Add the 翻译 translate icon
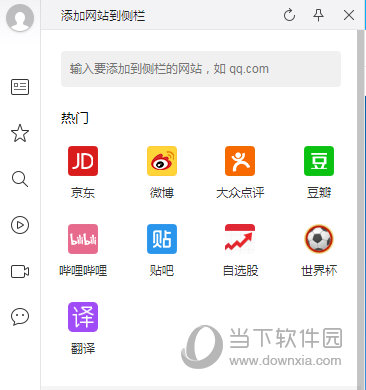 point(83,317)
